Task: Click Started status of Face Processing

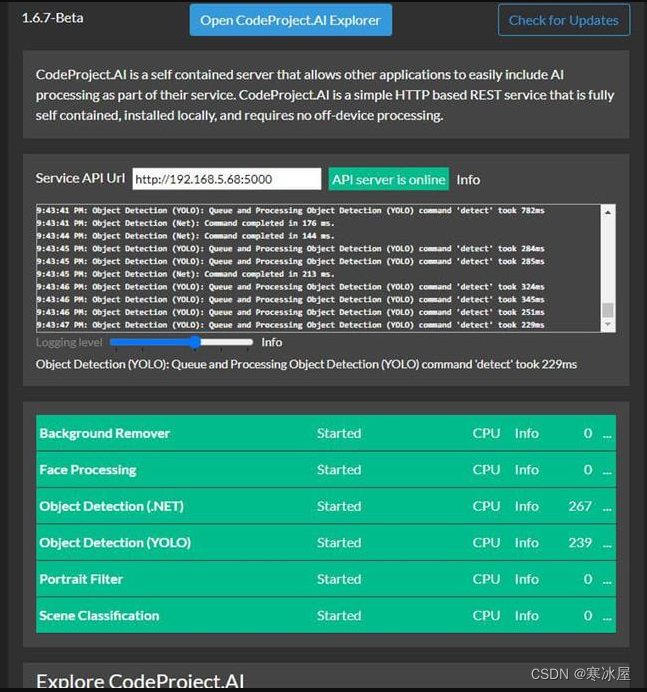Action: click(x=339, y=470)
